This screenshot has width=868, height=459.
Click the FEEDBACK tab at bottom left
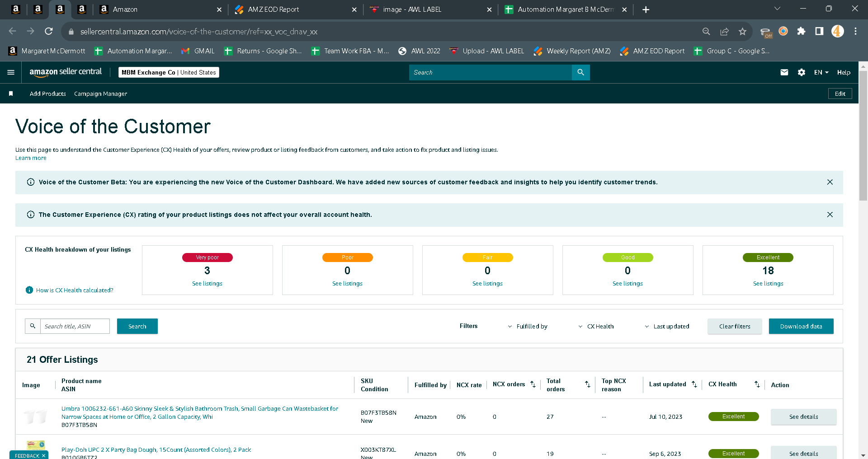coord(29,455)
